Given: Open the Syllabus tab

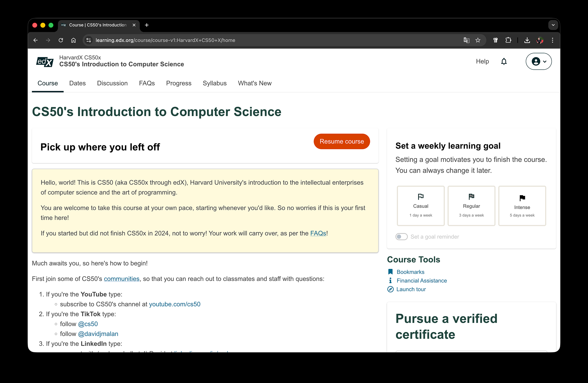Looking at the screenshot, I should 214,83.
